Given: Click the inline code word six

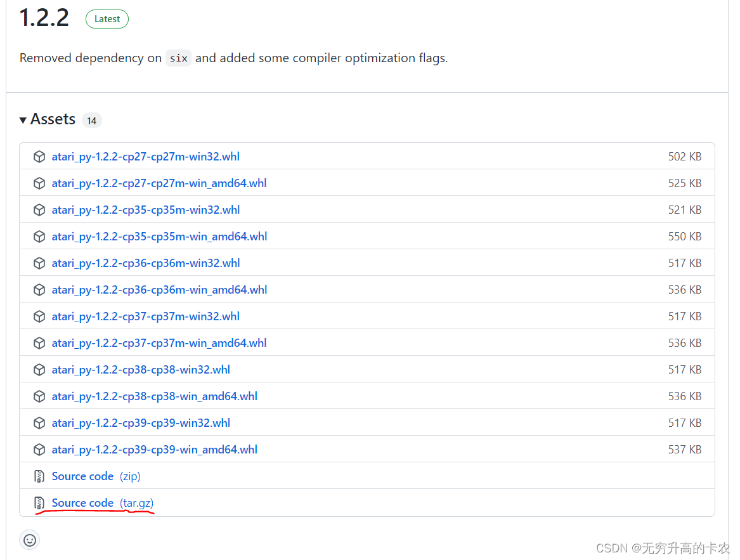Looking at the screenshot, I should 178,58.
